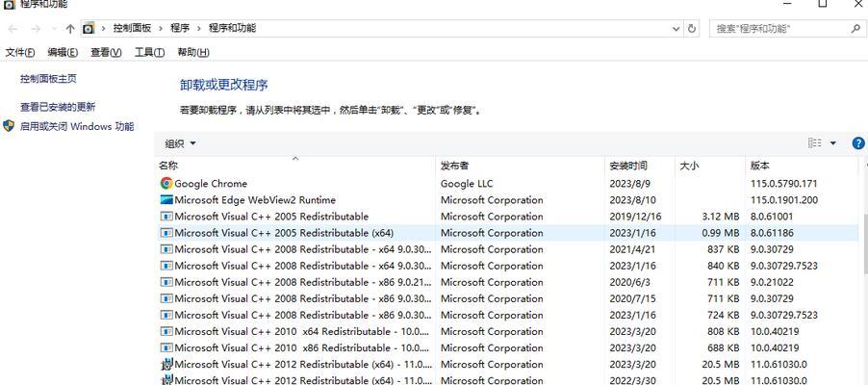
Task: Click the icon of Visual C++ 2010 x64 Redistributable
Action: click(x=166, y=331)
